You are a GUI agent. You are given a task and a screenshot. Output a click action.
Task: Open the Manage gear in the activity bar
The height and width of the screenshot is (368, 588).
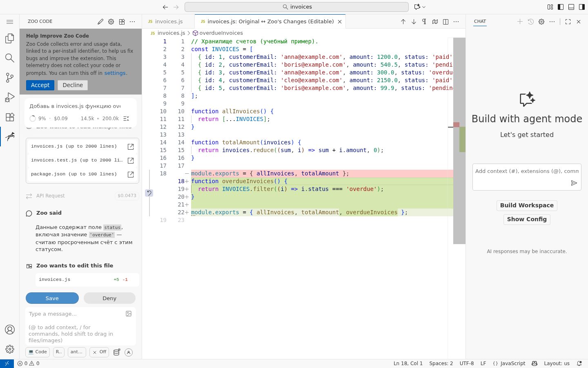[10, 349]
